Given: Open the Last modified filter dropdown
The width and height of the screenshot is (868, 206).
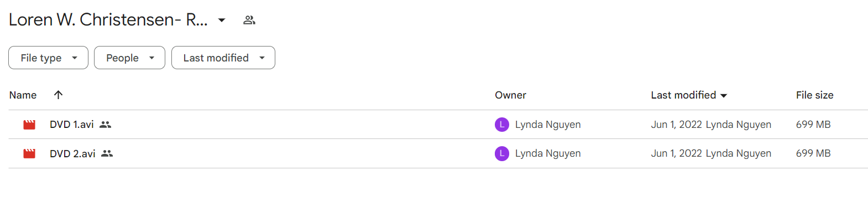Looking at the screenshot, I should pos(223,58).
